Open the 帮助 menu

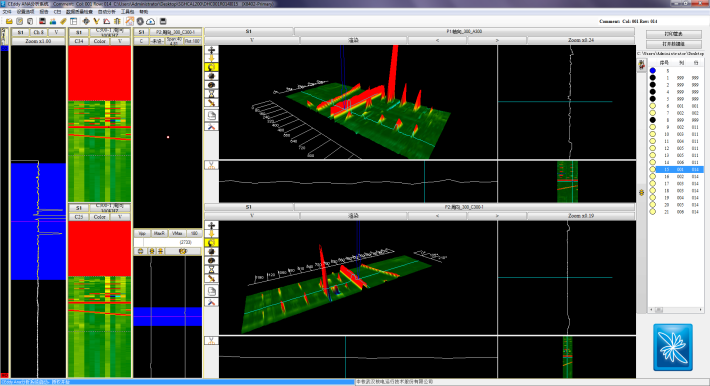tap(144, 11)
